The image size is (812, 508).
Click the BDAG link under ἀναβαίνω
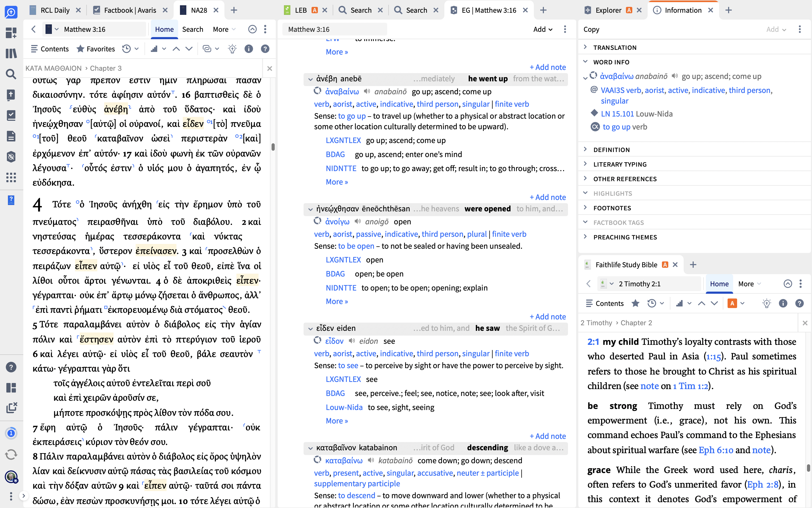point(335,154)
